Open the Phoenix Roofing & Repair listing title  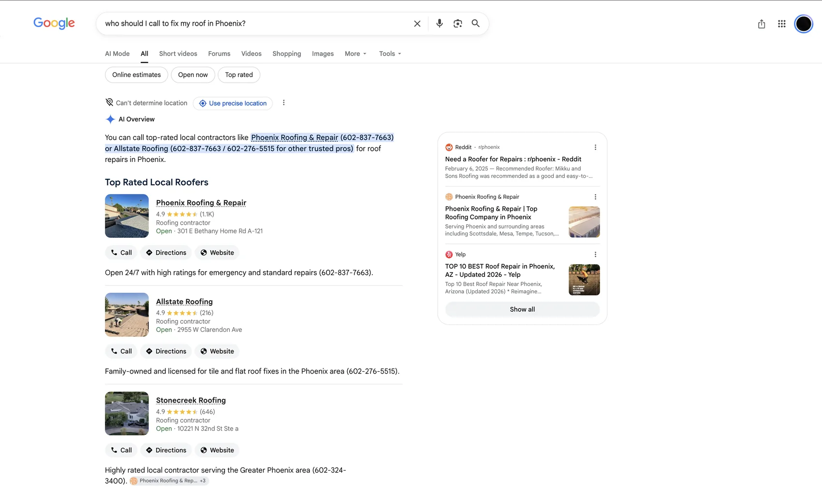pyautogui.click(x=201, y=202)
